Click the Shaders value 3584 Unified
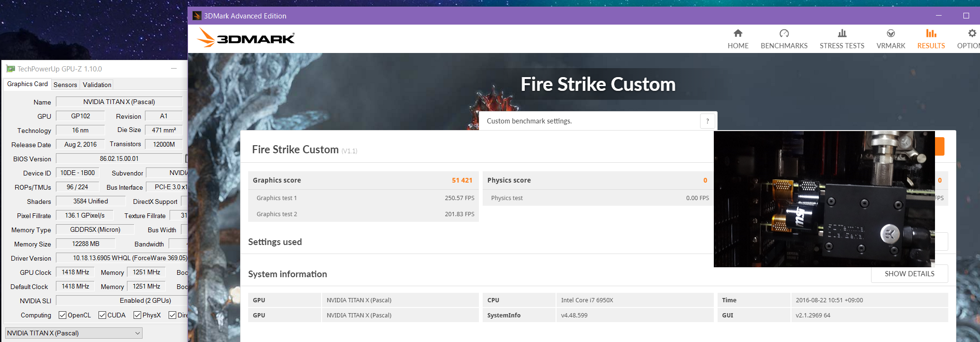This screenshot has width=980, height=342. [x=90, y=201]
